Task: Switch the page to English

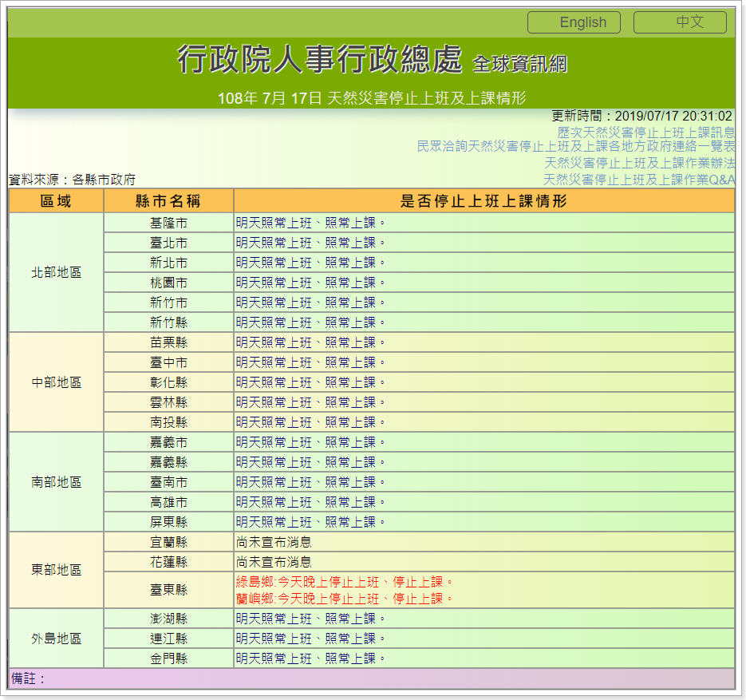Action: (573, 22)
